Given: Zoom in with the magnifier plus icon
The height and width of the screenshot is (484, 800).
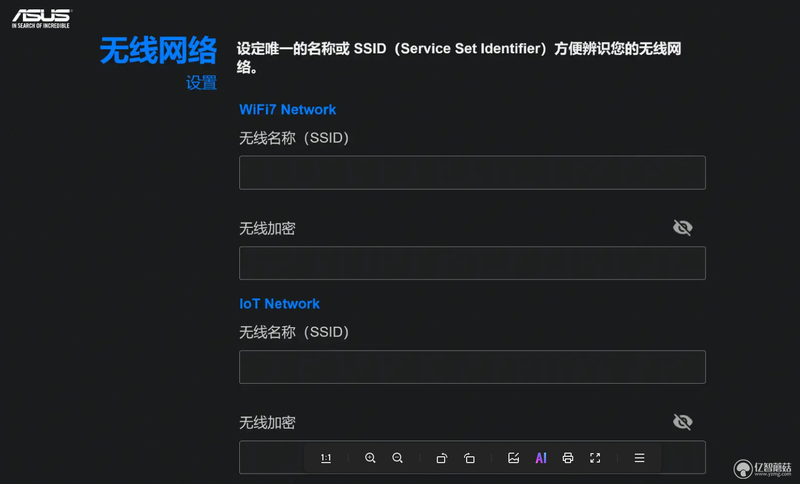Looking at the screenshot, I should click(x=370, y=458).
